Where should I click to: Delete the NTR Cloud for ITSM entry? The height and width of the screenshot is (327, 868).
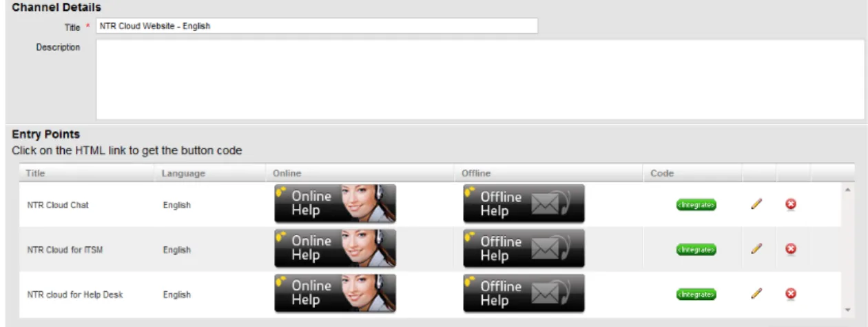pos(791,248)
